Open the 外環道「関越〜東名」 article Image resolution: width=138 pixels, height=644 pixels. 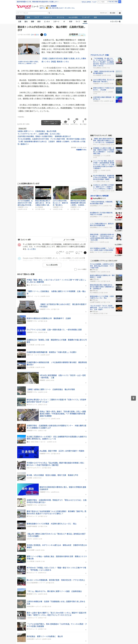56,281
